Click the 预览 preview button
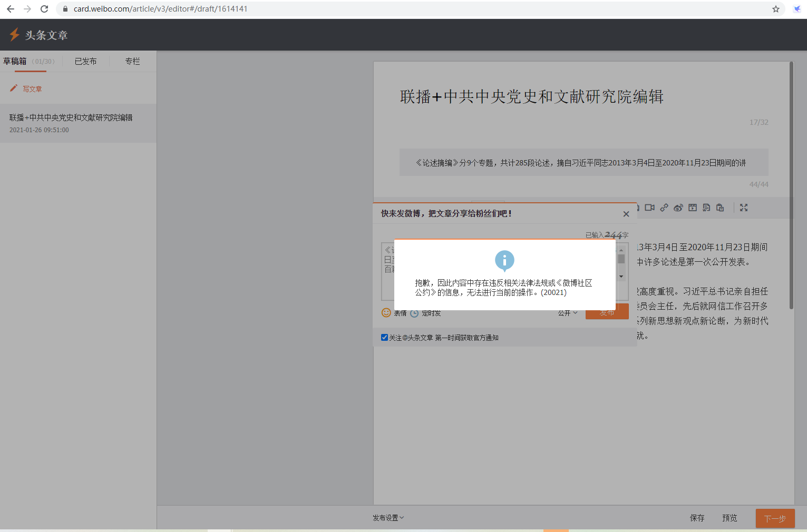The image size is (807, 532). (x=730, y=518)
